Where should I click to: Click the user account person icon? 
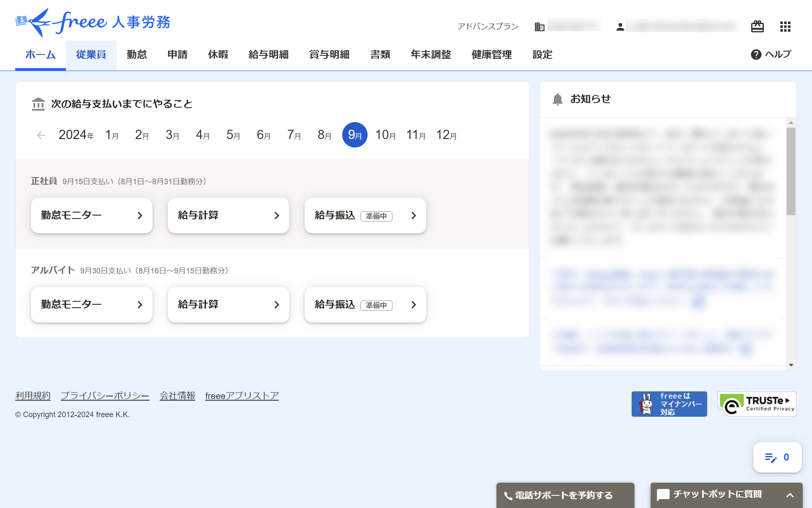620,27
